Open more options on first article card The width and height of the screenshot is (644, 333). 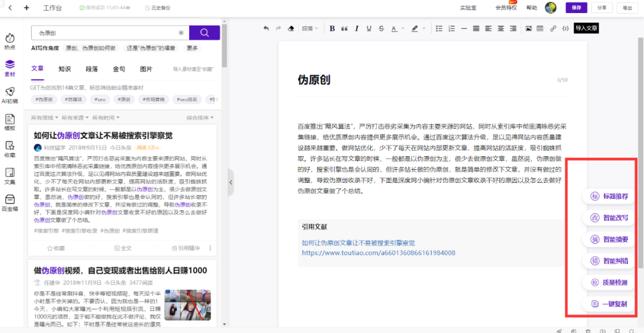pos(210,248)
